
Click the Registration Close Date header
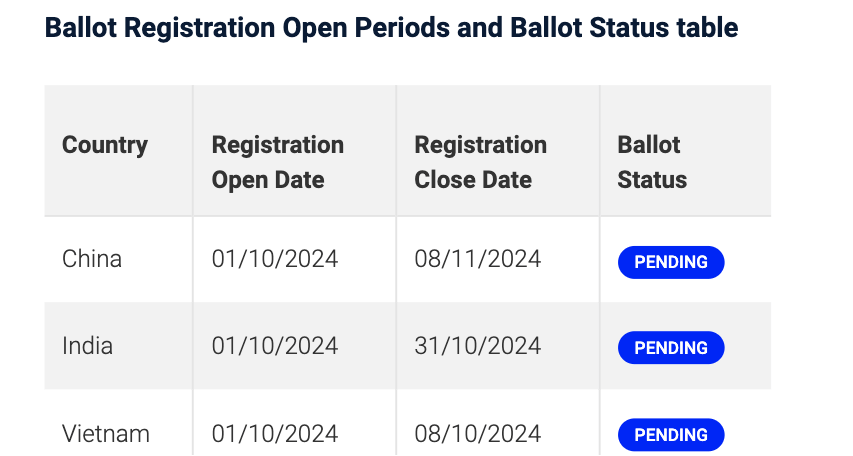[x=480, y=162]
